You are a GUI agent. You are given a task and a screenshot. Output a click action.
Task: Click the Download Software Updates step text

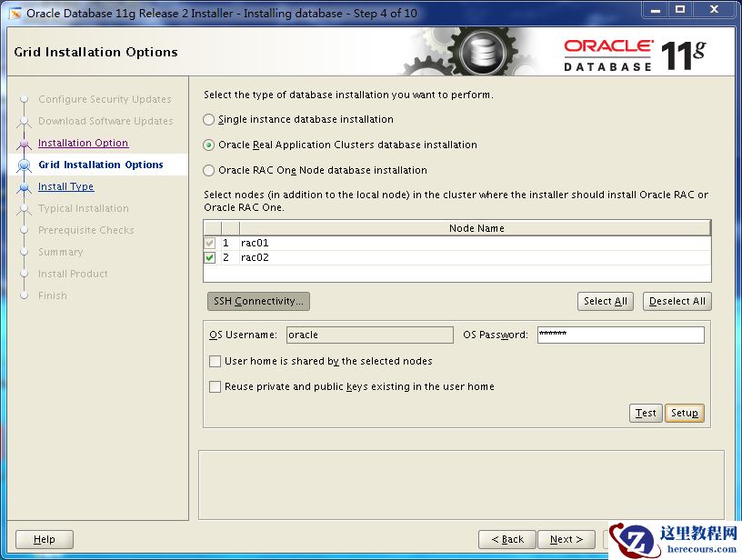[x=105, y=121]
